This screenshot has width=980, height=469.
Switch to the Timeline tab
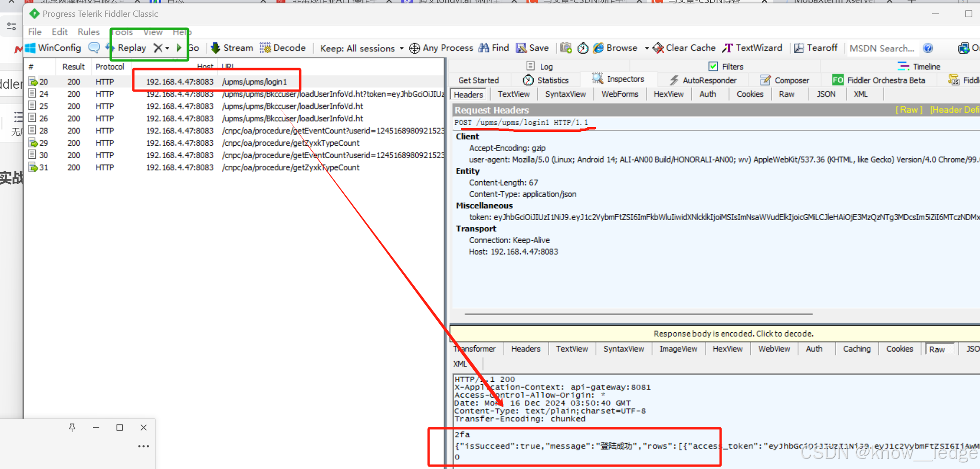click(919, 66)
